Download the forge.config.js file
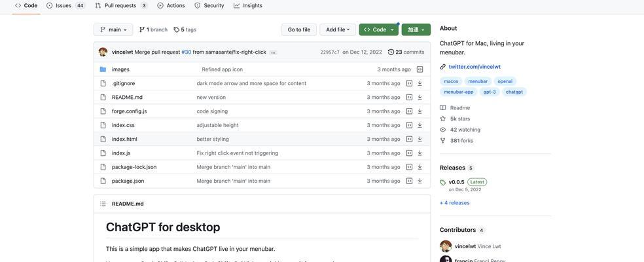 coord(420,111)
